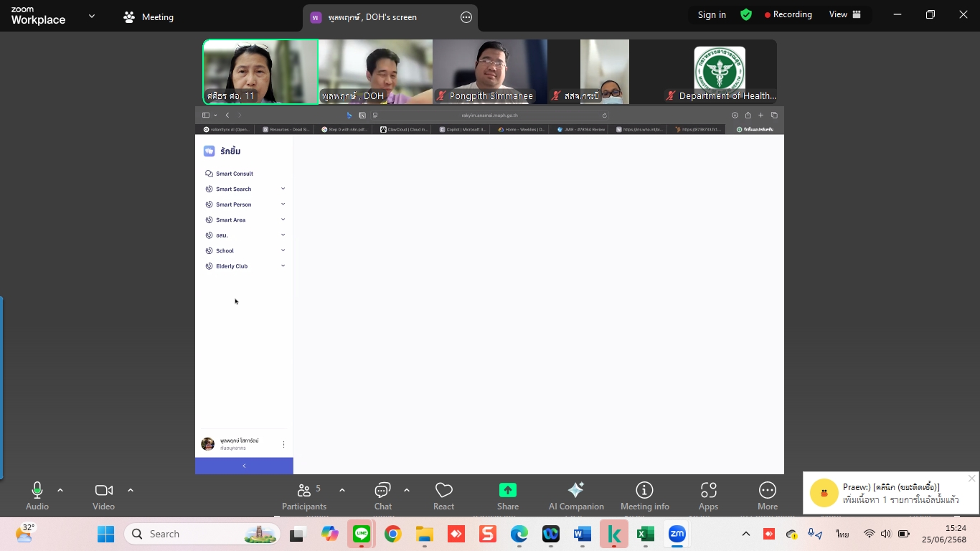Open the Video options caret
Viewport: 980px width, 551px height.
pos(130,490)
